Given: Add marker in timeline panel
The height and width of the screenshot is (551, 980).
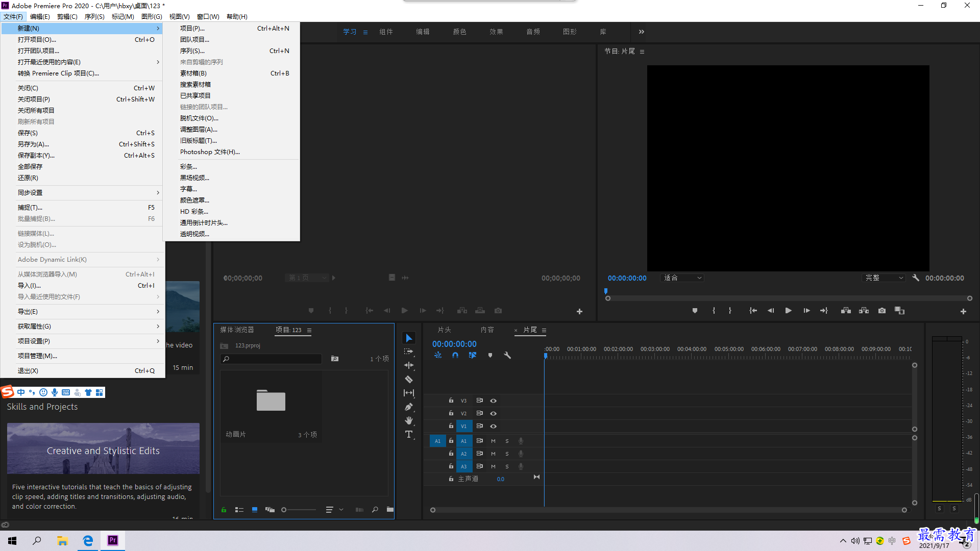Looking at the screenshot, I should pyautogui.click(x=490, y=355).
